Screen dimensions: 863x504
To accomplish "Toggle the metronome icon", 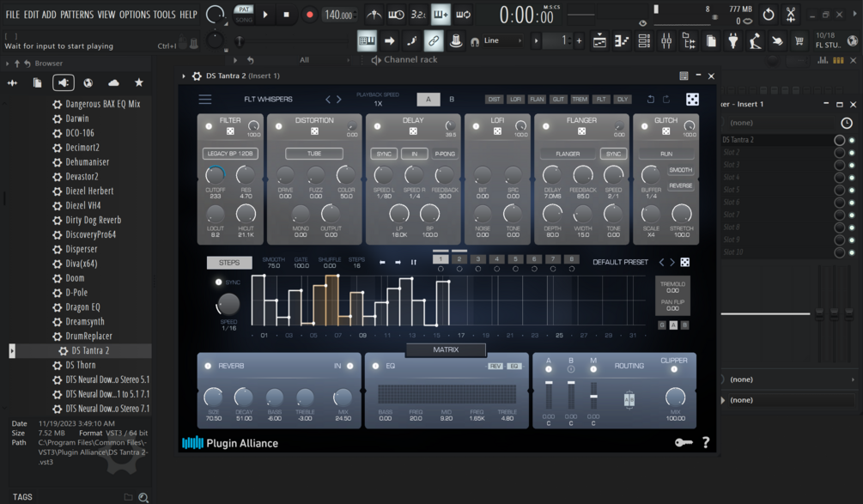I will pyautogui.click(x=374, y=15).
